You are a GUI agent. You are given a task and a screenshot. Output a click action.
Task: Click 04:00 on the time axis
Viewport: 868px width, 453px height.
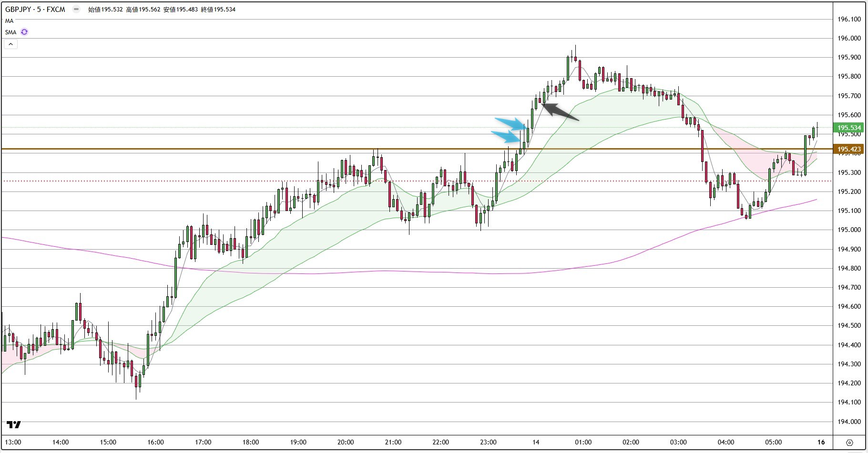pyautogui.click(x=726, y=442)
